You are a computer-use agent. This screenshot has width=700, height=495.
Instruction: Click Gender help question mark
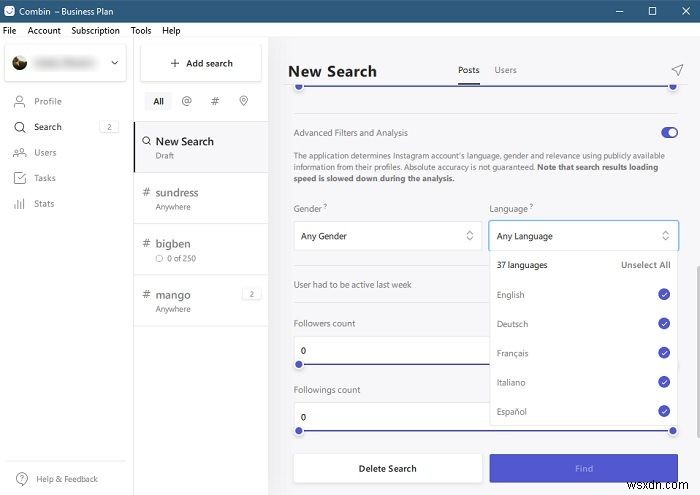pyautogui.click(x=325, y=206)
